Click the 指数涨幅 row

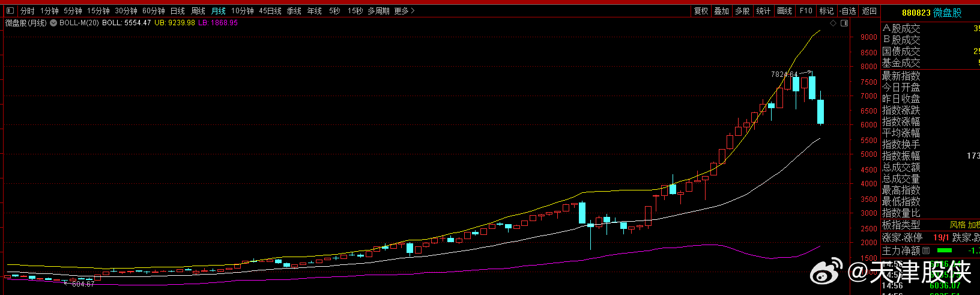[931, 121]
